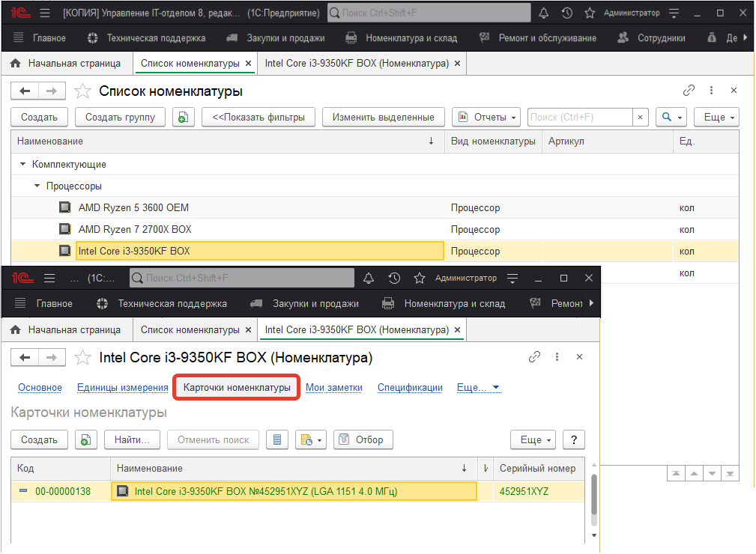This screenshot has width=756, height=554.
Task: Open history clock icon in top title bar
Action: pos(567,13)
